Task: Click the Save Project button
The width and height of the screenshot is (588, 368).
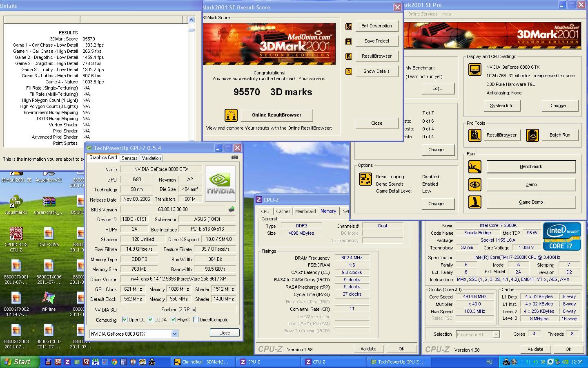Action: pos(376,41)
